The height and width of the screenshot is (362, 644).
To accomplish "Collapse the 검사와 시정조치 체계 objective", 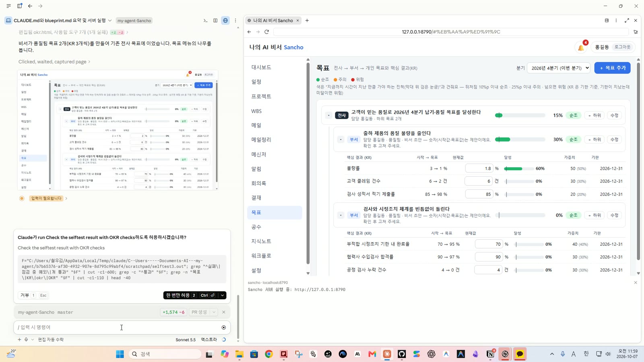I will 341,215.
